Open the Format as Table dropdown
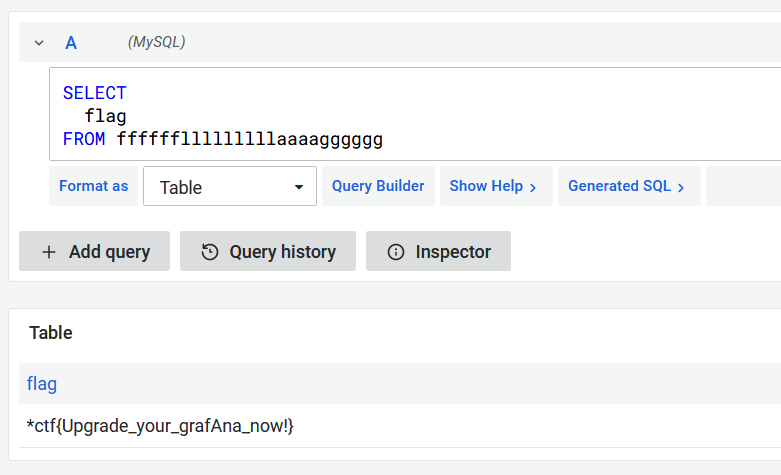The width and height of the screenshot is (781, 475). pyautogui.click(x=229, y=187)
